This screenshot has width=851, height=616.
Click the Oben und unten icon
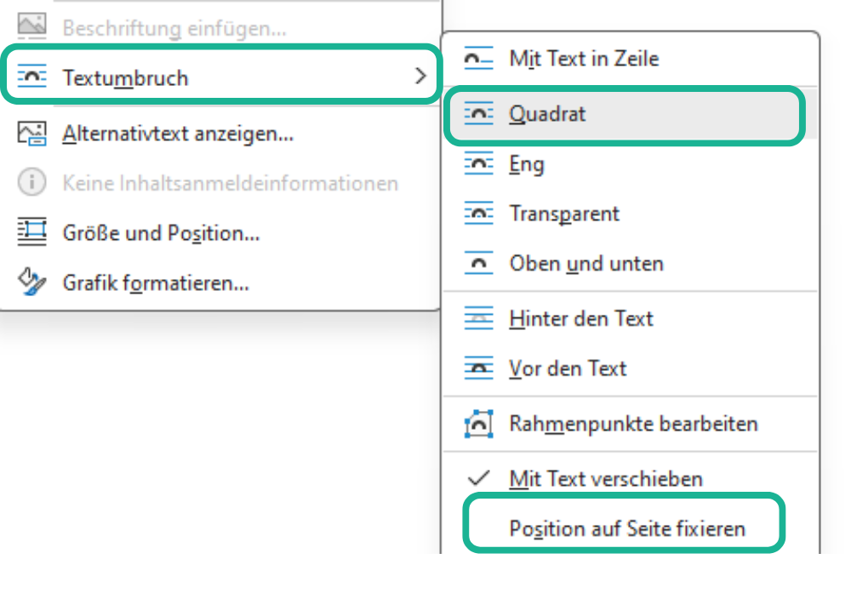tap(478, 264)
